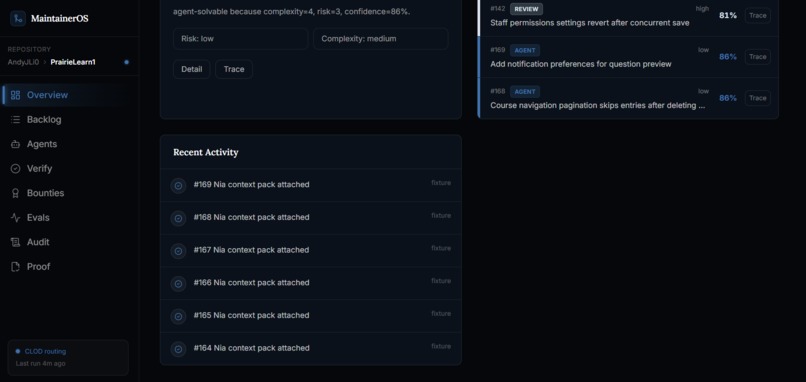Click the REVIEW badge on issue #142

coord(526,9)
